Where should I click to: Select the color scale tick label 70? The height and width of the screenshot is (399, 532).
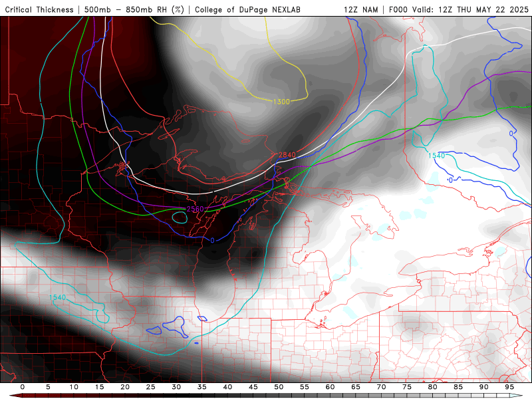tap(381, 387)
